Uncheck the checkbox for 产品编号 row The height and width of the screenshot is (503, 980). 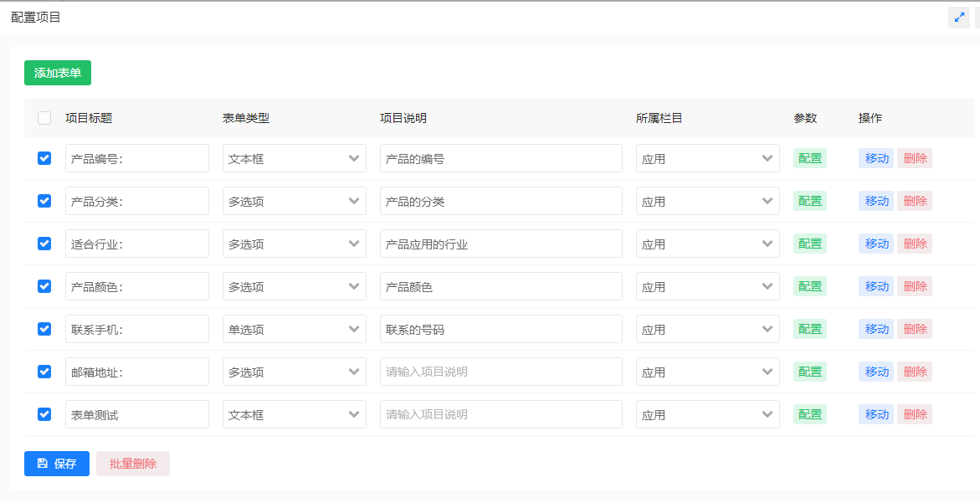(44, 158)
